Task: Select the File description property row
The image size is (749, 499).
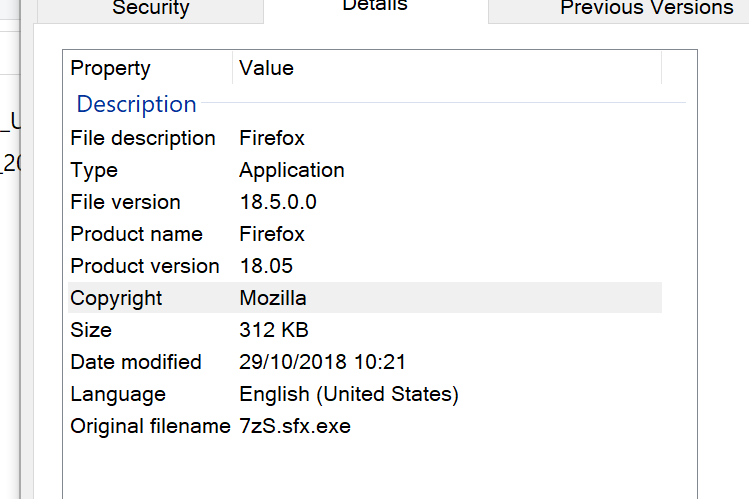Action: tap(365, 138)
